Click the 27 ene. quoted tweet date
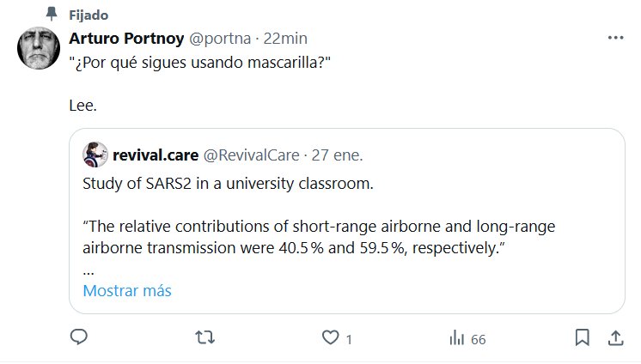Viewport: 641px width, 364px height. [x=338, y=155]
